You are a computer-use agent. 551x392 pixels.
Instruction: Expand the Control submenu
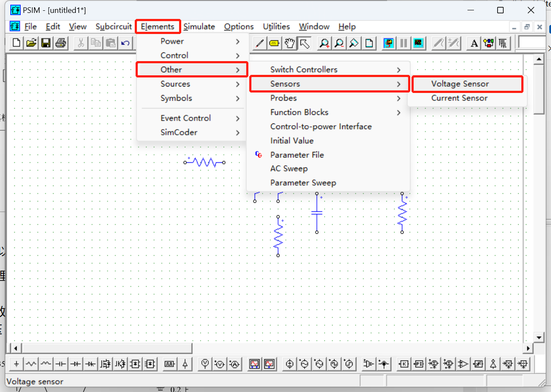coord(191,56)
